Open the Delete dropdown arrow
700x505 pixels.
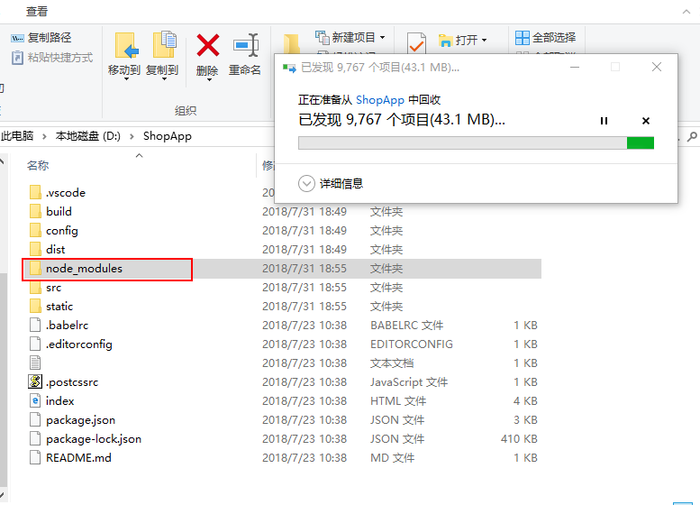tap(209, 80)
